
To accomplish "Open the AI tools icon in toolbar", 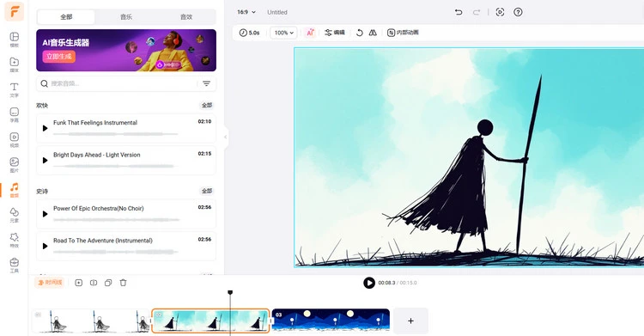I will coord(310,33).
